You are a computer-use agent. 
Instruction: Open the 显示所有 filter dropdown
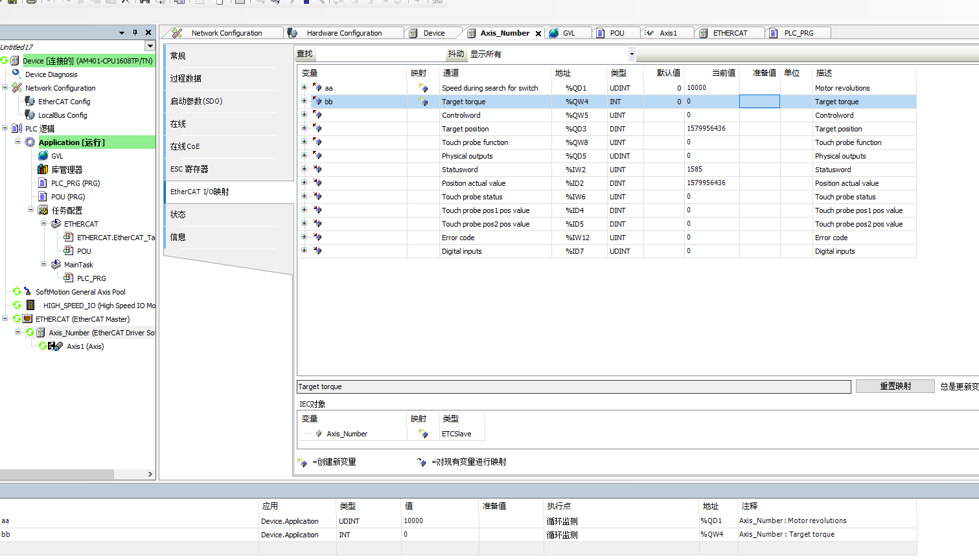(x=632, y=54)
